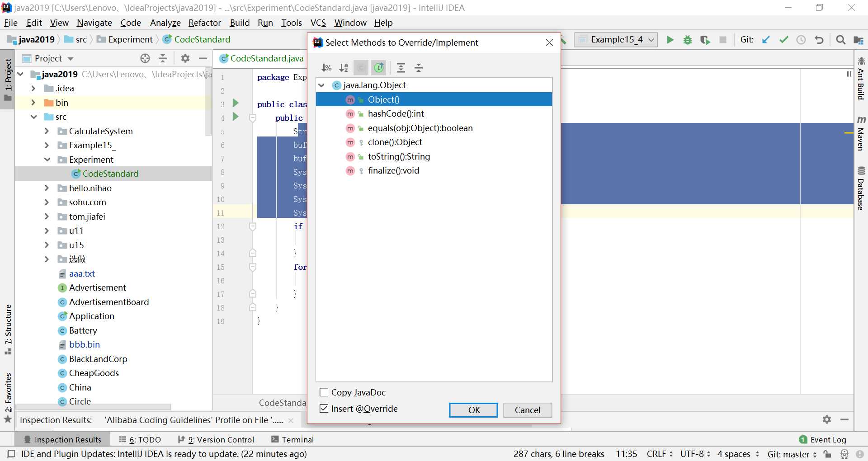
Task: Open the Analyze menu
Action: 165,23
